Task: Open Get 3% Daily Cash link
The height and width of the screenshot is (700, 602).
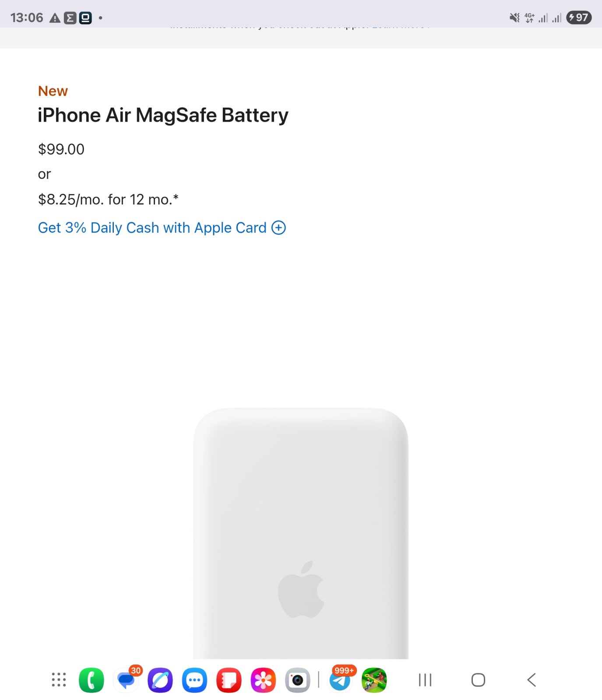Action: 152,228
